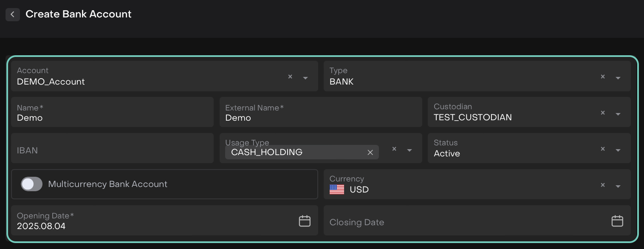Open the Closing Date calendar picker
The height and width of the screenshot is (249, 644).
pyautogui.click(x=617, y=221)
